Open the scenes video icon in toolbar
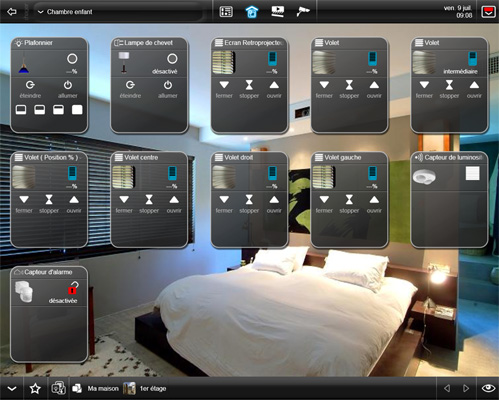Image resolution: width=499 pixels, height=400 pixels. point(278,12)
